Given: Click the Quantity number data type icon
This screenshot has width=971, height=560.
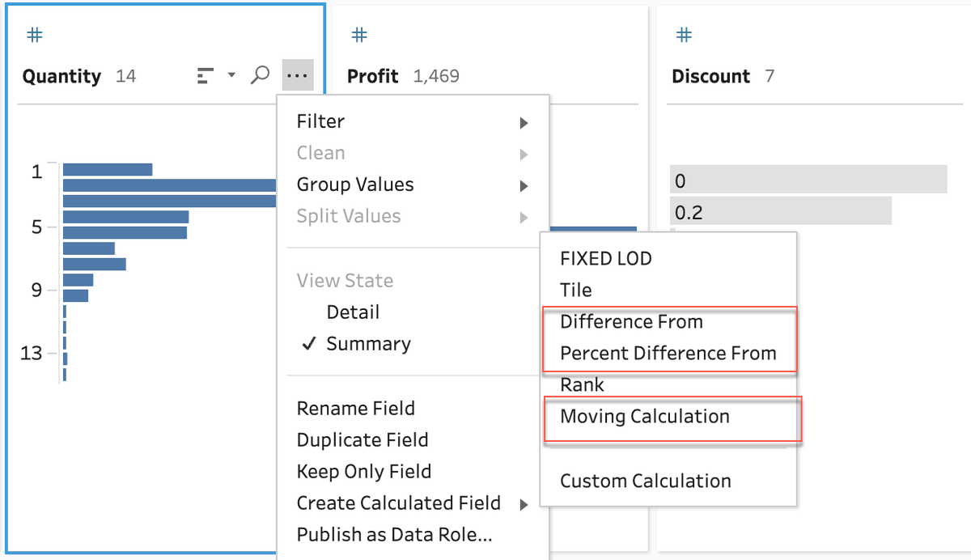Looking at the screenshot, I should [x=35, y=35].
